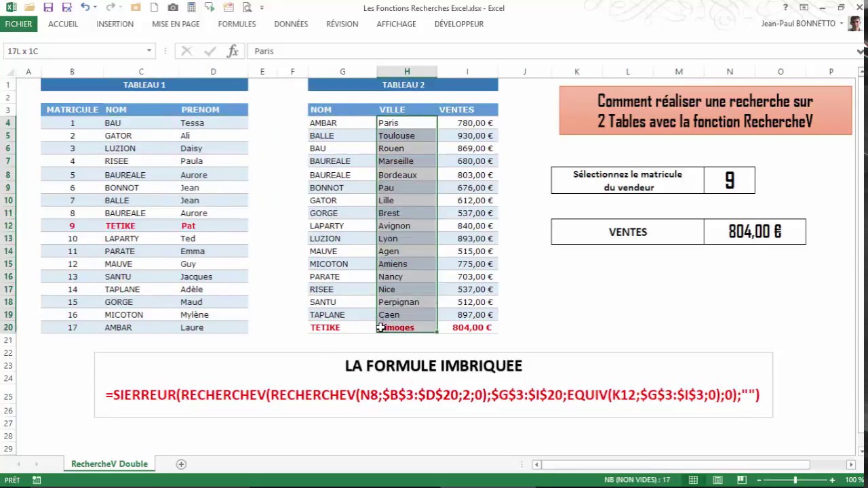
Task: Click the cell containing Perpignan
Action: tap(407, 302)
